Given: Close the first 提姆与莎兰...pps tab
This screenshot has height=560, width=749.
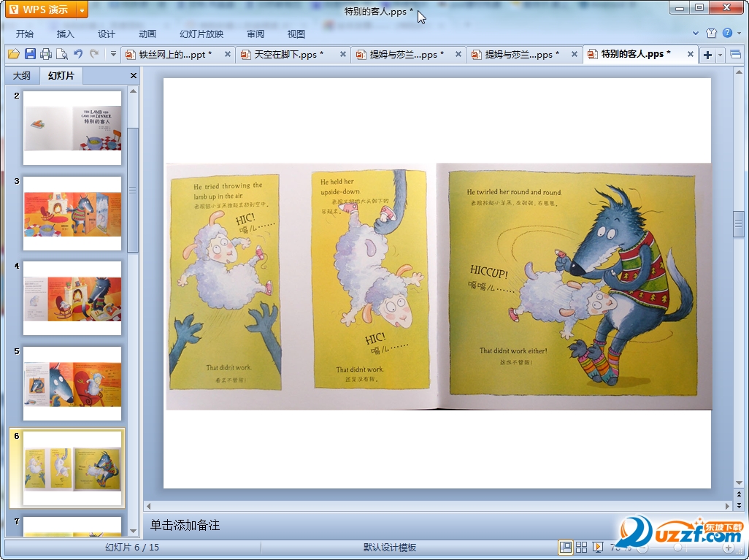Looking at the screenshot, I should [458, 55].
